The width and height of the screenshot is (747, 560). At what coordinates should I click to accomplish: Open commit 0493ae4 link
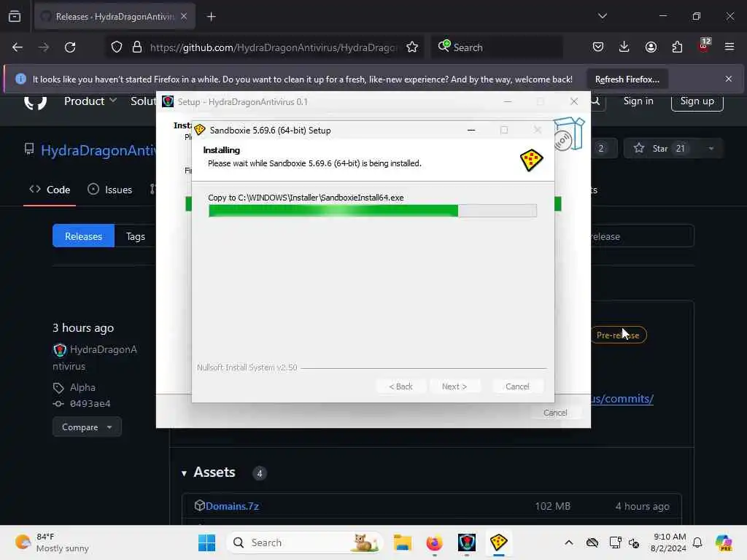[x=90, y=404]
